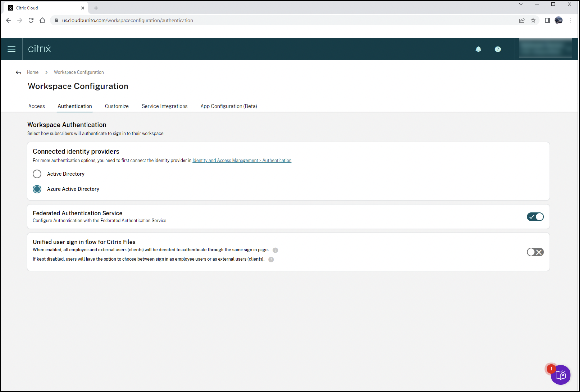Image resolution: width=580 pixels, height=392 pixels.
Task: Click the Federated Authentication Service title
Action: [77, 213]
